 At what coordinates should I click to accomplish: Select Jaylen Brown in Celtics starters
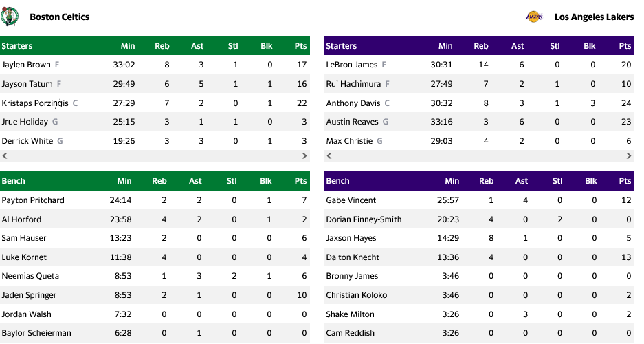(x=26, y=65)
